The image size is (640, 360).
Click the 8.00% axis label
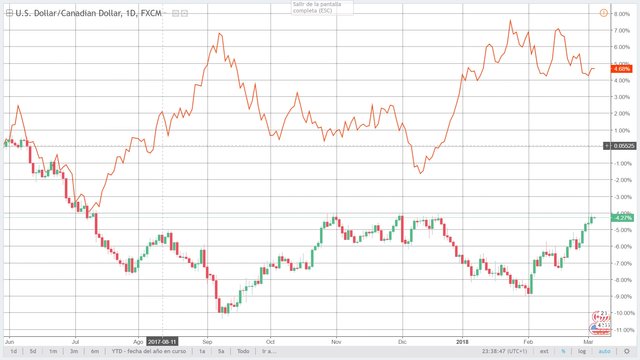[x=622, y=14]
